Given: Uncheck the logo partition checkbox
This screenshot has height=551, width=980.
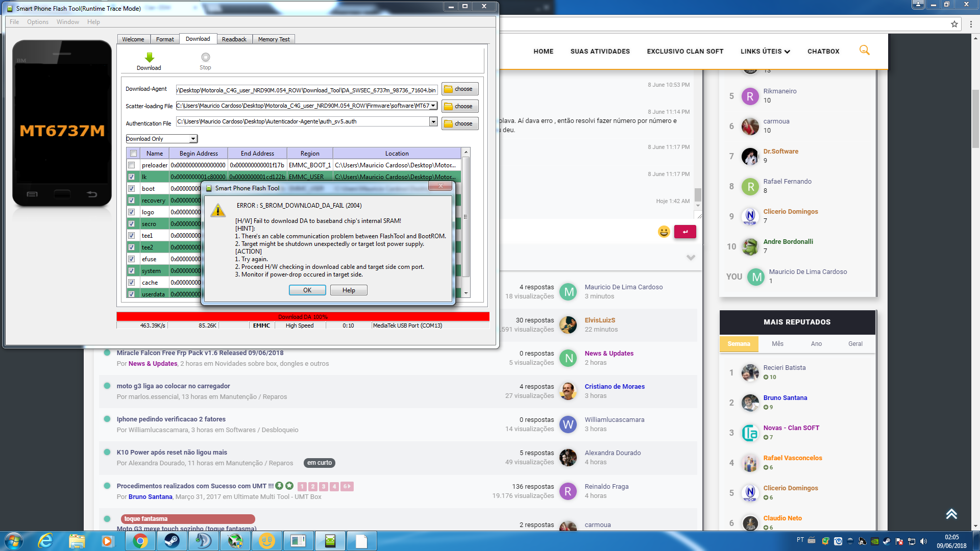Looking at the screenshot, I should 132,212.
